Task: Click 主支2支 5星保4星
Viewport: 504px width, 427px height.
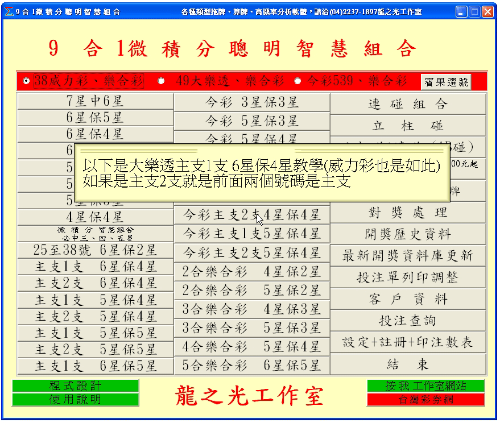Action: tap(96, 317)
